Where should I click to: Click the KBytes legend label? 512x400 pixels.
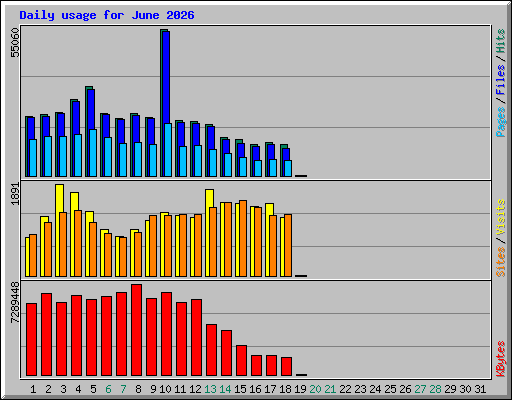[x=500, y=359]
